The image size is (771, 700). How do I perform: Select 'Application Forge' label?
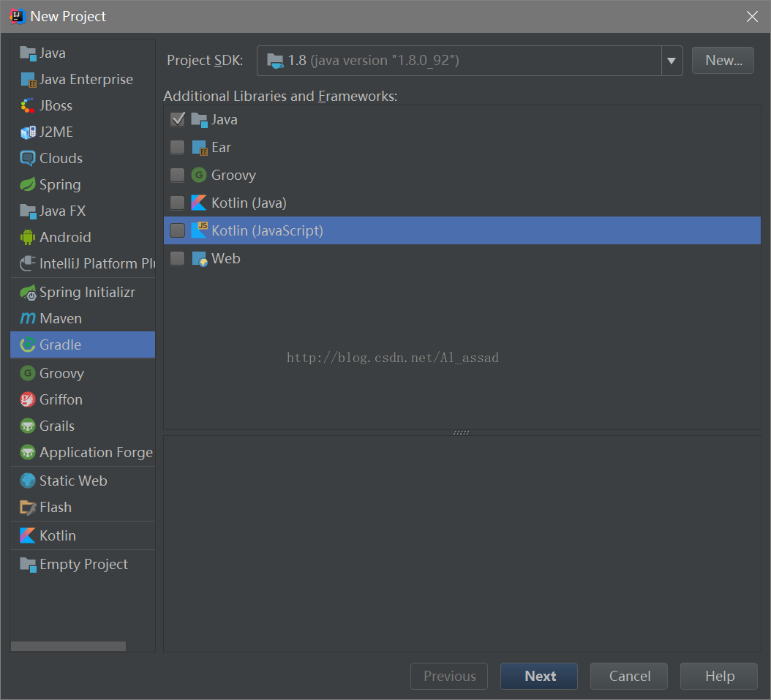96,452
